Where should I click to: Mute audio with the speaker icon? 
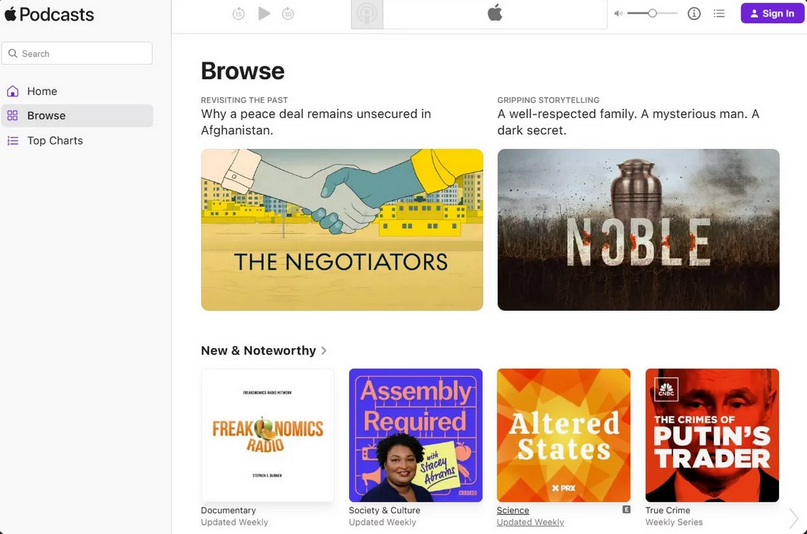[x=618, y=14]
